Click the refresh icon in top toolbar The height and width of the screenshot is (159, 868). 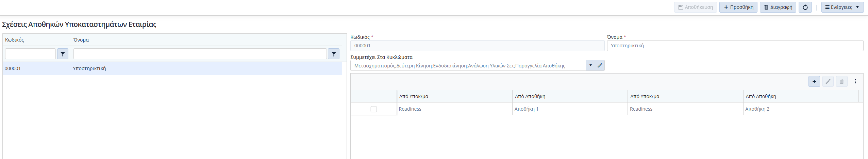(x=805, y=7)
